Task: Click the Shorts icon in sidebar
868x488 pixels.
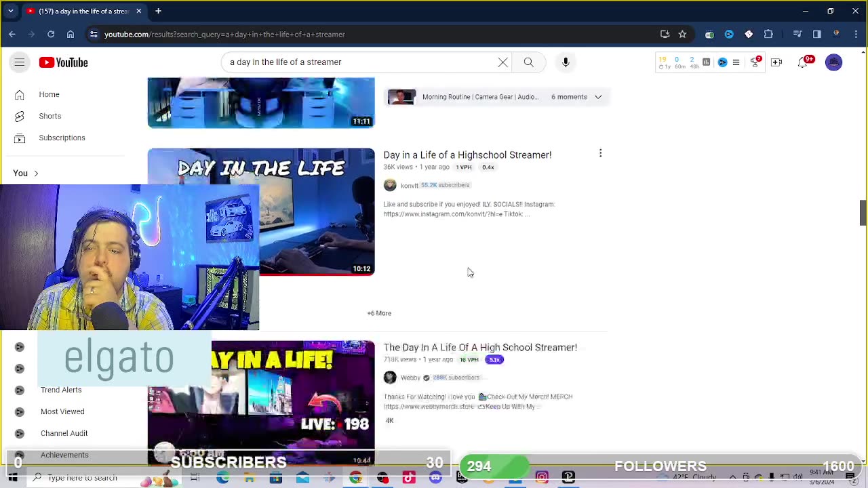Action: pyautogui.click(x=20, y=116)
